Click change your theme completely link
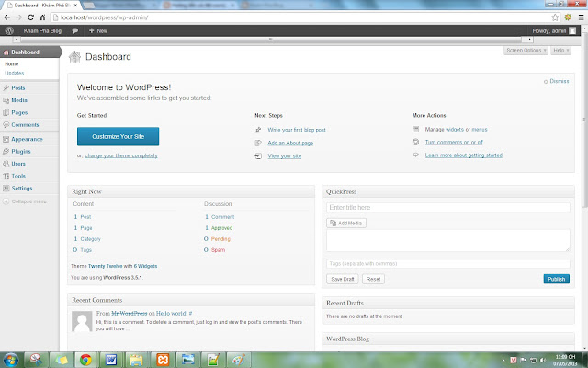 point(121,155)
